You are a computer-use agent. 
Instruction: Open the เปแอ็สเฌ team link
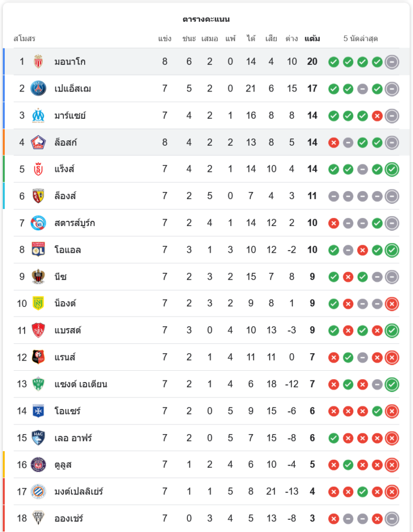(x=72, y=88)
